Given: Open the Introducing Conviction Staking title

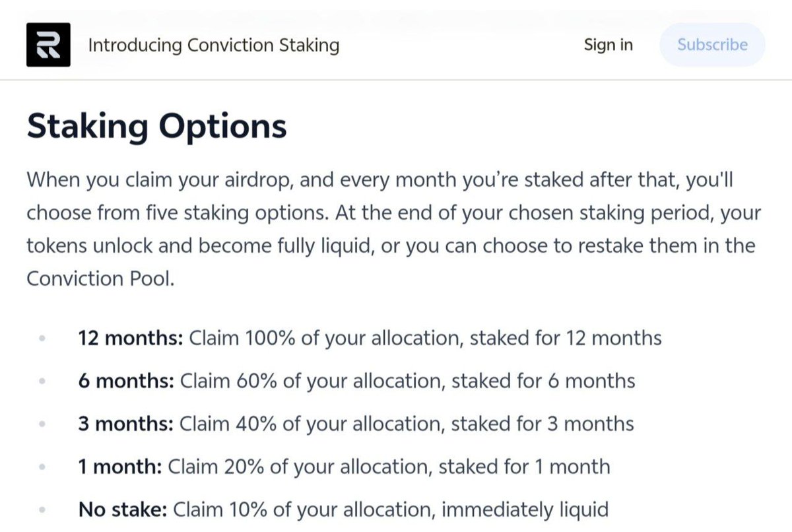Looking at the screenshot, I should (x=214, y=46).
